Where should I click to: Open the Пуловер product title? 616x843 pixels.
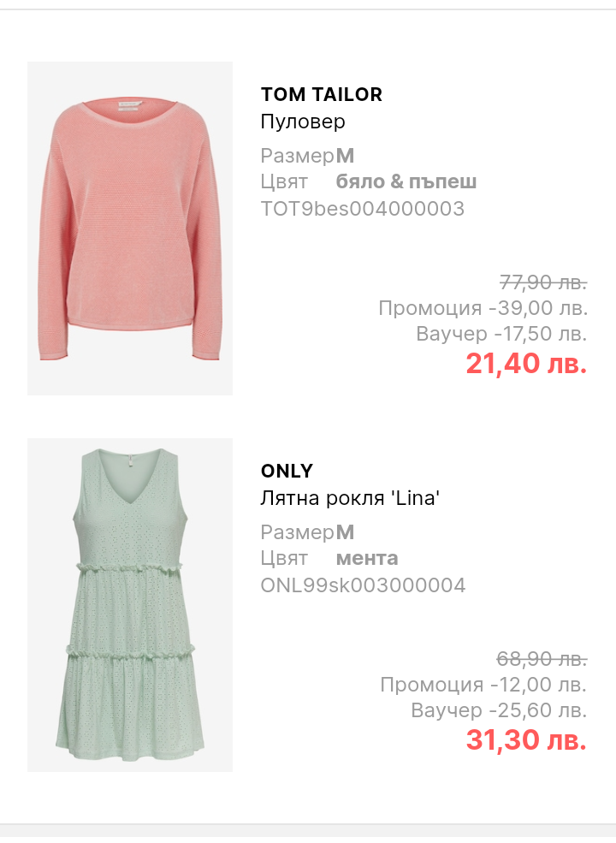(x=303, y=122)
